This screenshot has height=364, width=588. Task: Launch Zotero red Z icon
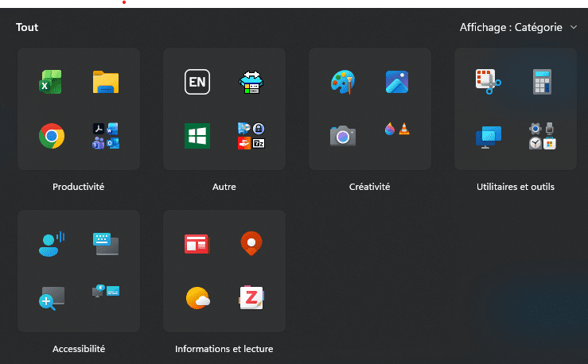point(251,298)
